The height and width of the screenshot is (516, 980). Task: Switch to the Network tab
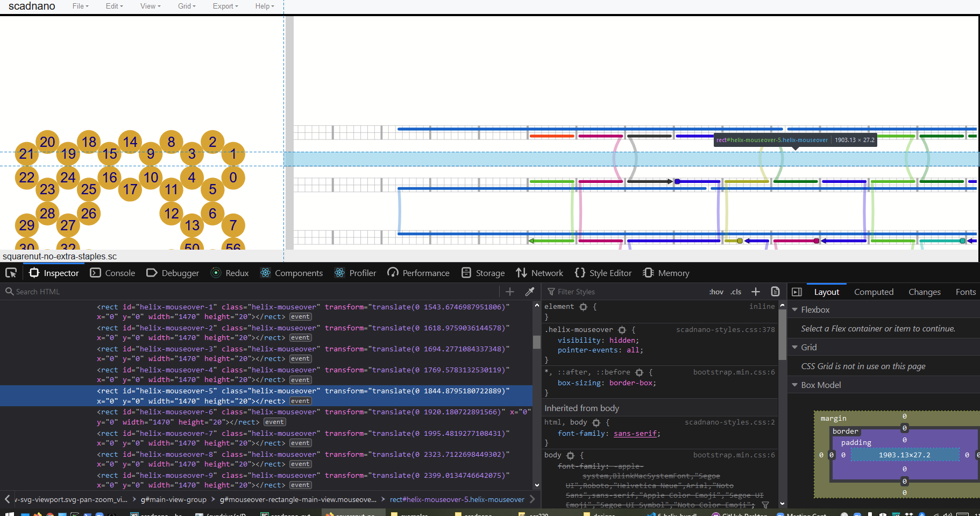click(539, 273)
